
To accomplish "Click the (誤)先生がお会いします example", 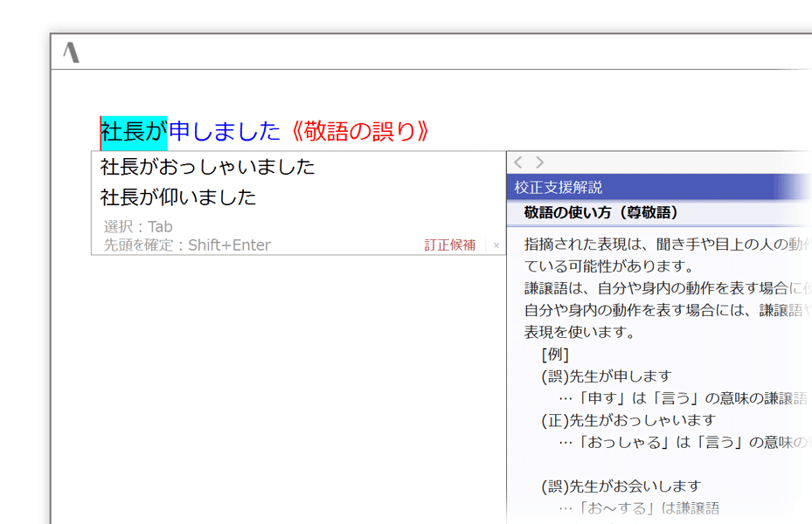I will click(x=621, y=486).
